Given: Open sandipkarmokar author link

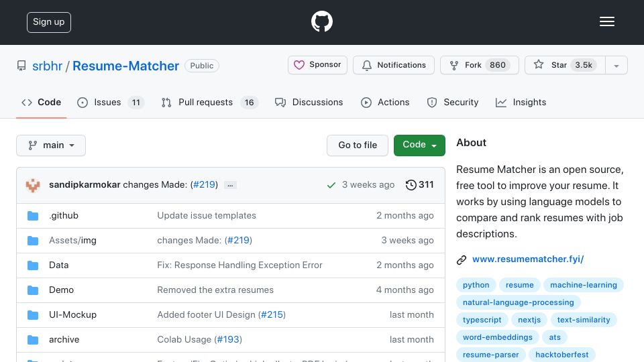Looking at the screenshot, I should pos(85,185).
